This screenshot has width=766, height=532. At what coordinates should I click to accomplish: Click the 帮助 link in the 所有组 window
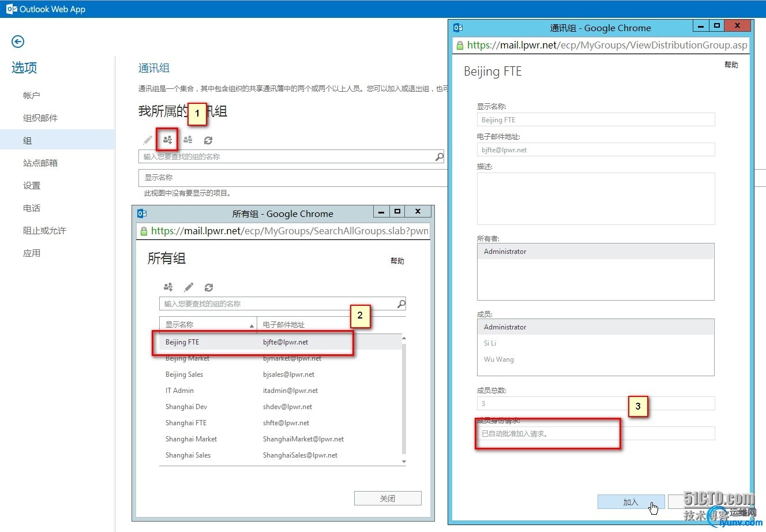[x=397, y=261]
